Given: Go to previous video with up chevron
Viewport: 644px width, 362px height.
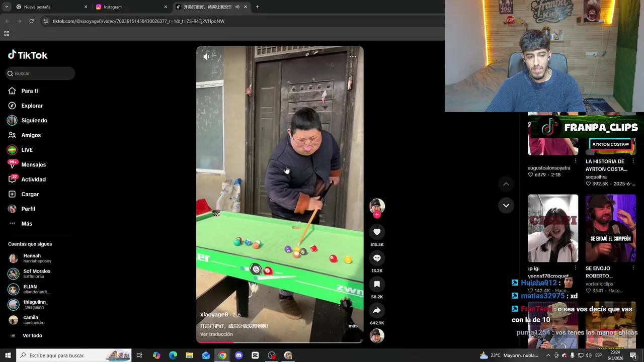Looking at the screenshot, I should [506, 184].
